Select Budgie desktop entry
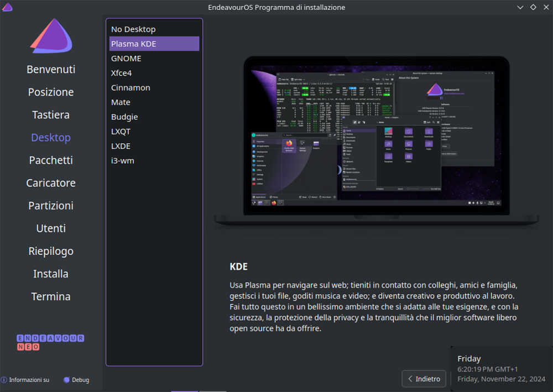Viewport: 553px width, 392px height. tap(154, 117)
